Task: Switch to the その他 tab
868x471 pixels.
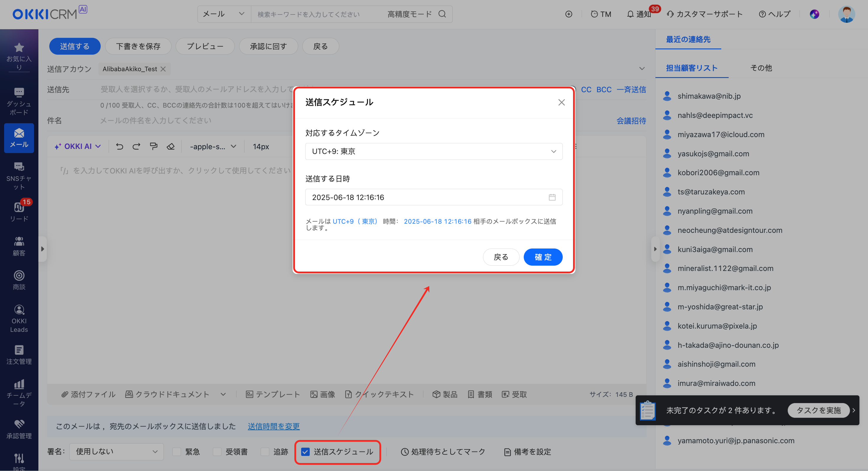Action: pos(761,68)
